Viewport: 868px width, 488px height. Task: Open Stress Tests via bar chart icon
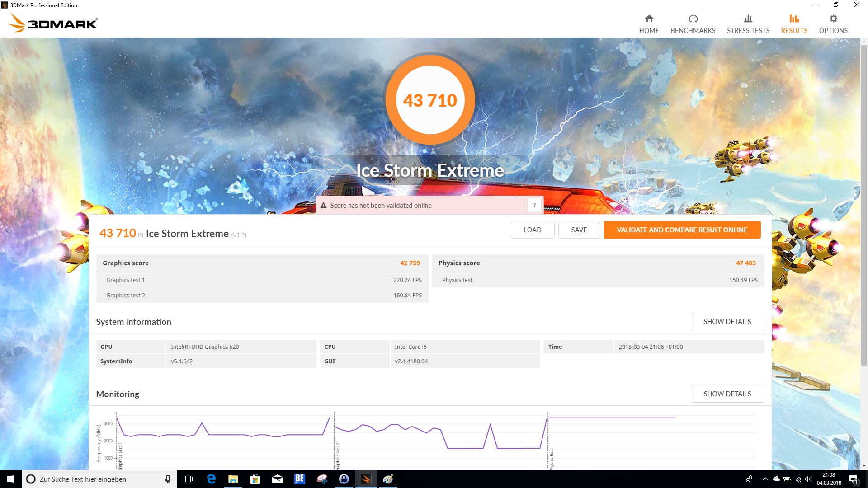748,19
